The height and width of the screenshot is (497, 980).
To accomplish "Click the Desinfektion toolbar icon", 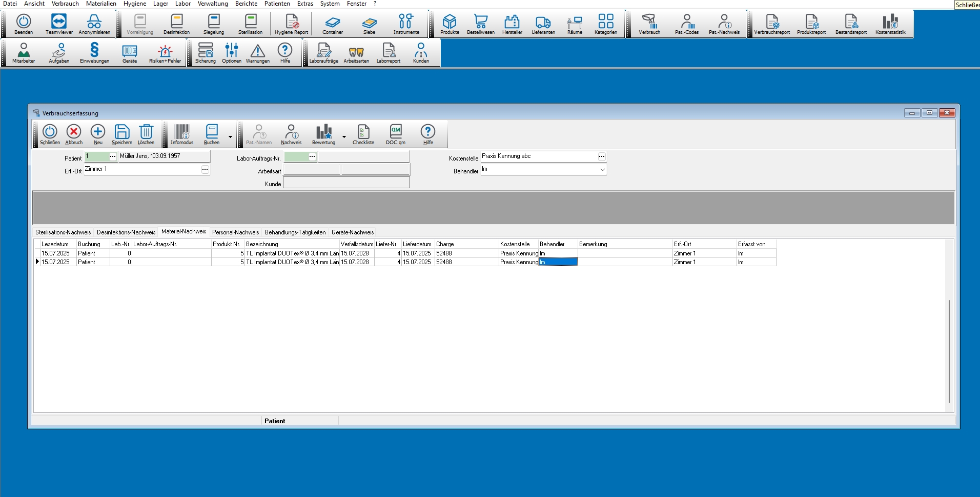I will coord(176,24).
